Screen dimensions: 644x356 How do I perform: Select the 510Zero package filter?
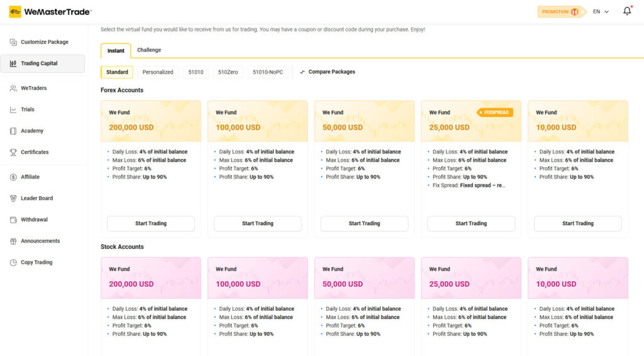[x=228, y=72]
